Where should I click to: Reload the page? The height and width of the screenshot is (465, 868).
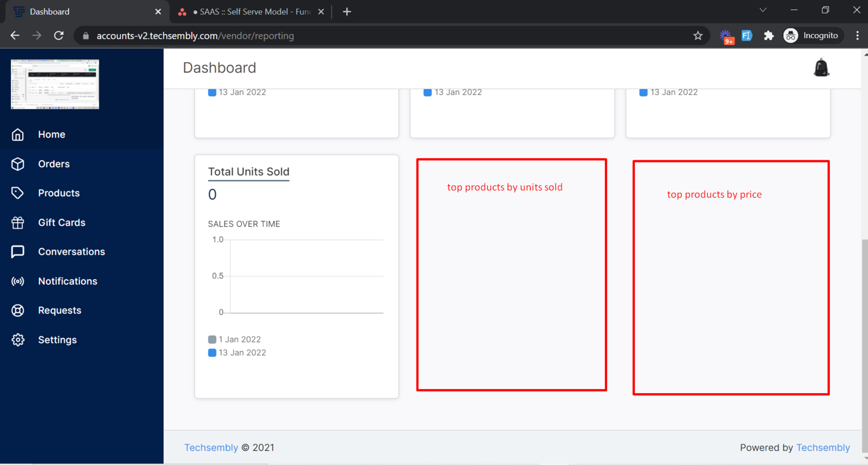58,35
